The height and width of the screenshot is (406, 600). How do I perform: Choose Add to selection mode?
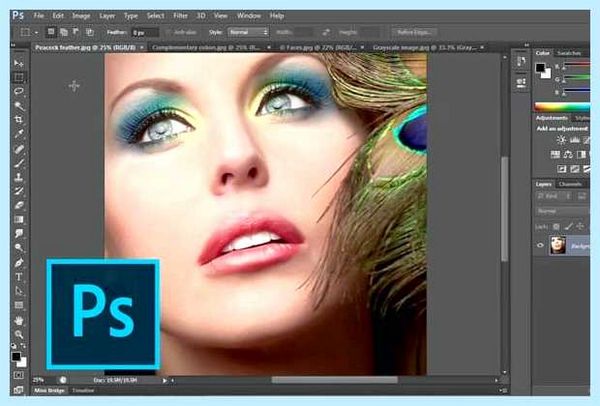tap(64, 32)
